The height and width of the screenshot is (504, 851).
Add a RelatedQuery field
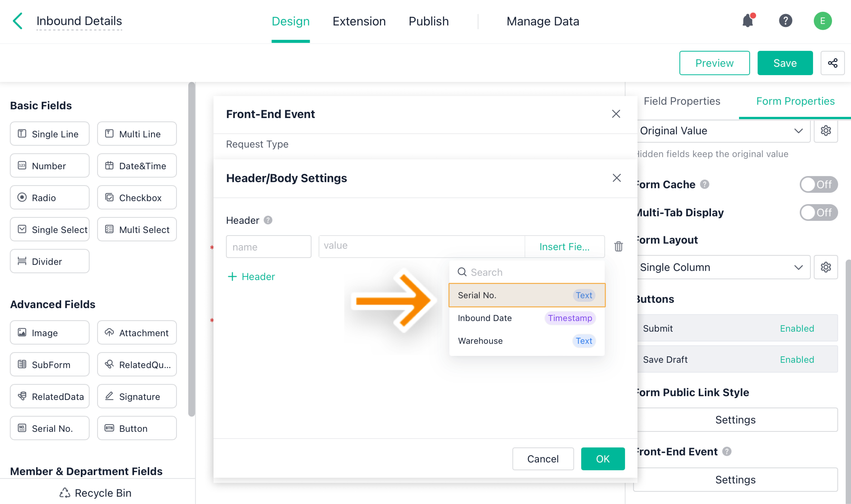[x=137, y=365]
